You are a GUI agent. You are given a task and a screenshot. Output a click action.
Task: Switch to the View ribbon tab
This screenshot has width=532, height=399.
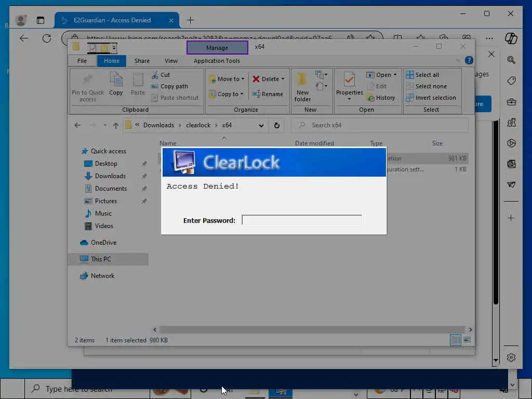171,61
